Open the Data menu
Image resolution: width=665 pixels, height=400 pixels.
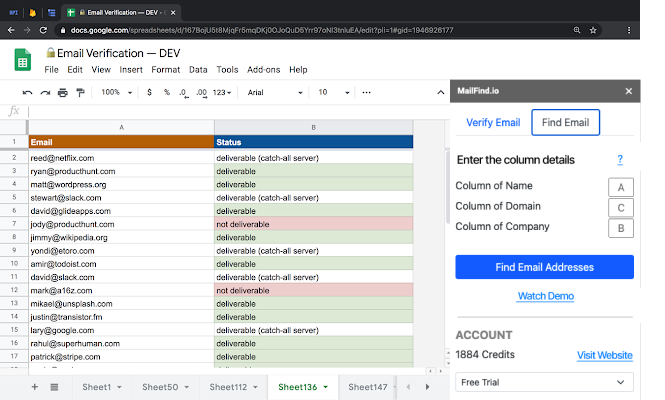(x=198, y=70)
